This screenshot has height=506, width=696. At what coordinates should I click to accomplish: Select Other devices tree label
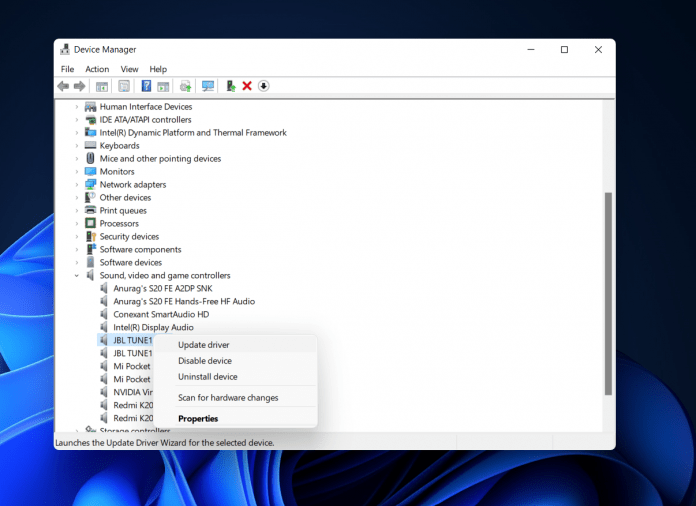(125, 198)
